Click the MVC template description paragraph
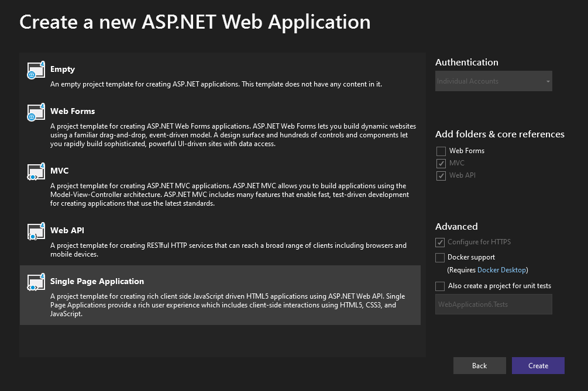 (229, 195)
